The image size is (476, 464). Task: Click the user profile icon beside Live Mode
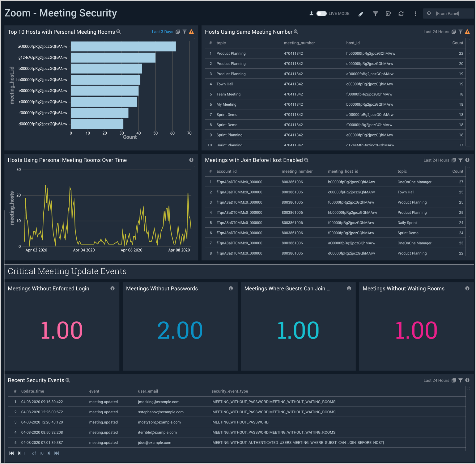311,14
